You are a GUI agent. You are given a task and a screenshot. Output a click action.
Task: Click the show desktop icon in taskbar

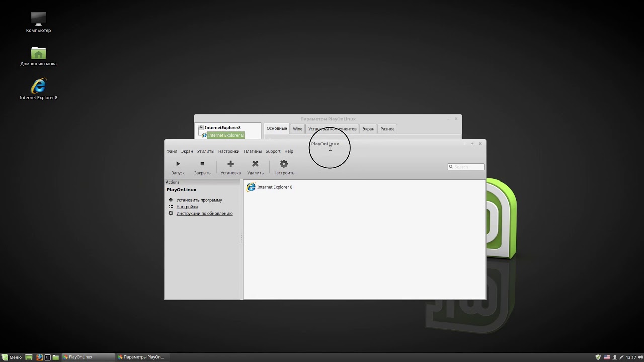(x=29, y=357)
